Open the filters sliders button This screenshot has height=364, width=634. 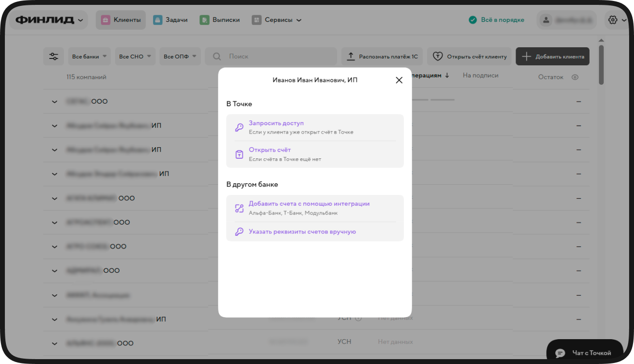(x=54, y=57)
